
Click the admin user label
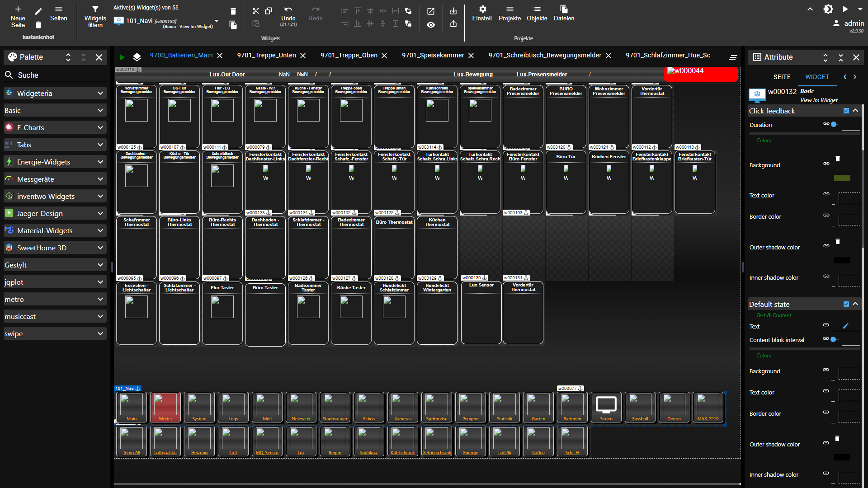[854, 23]
